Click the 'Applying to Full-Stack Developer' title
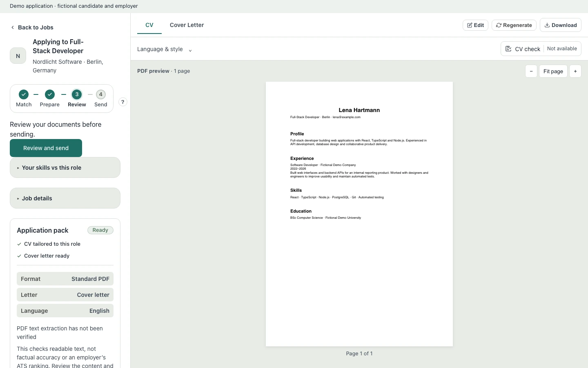This screenshot has width=588, height=368. tap(58, 46)
